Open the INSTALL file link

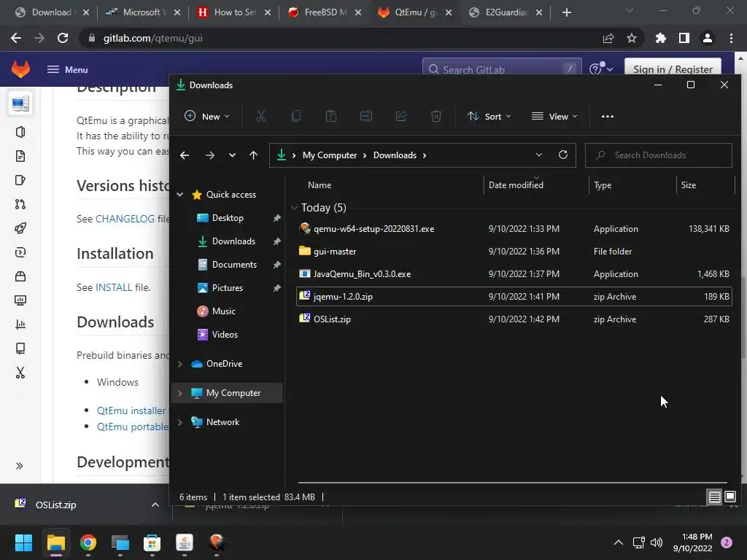click(x=114, y=287)
